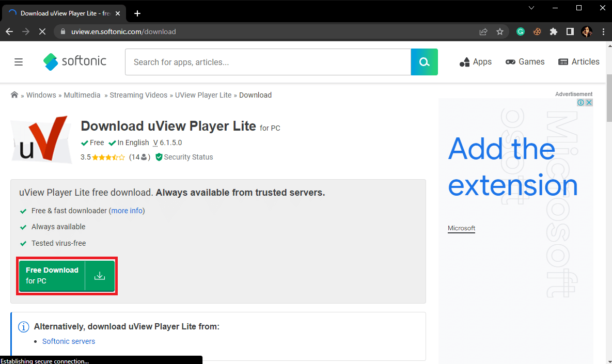Close the Download uView Player Lite tab
Screen dimensions: 612x364
tap(117, 13)
